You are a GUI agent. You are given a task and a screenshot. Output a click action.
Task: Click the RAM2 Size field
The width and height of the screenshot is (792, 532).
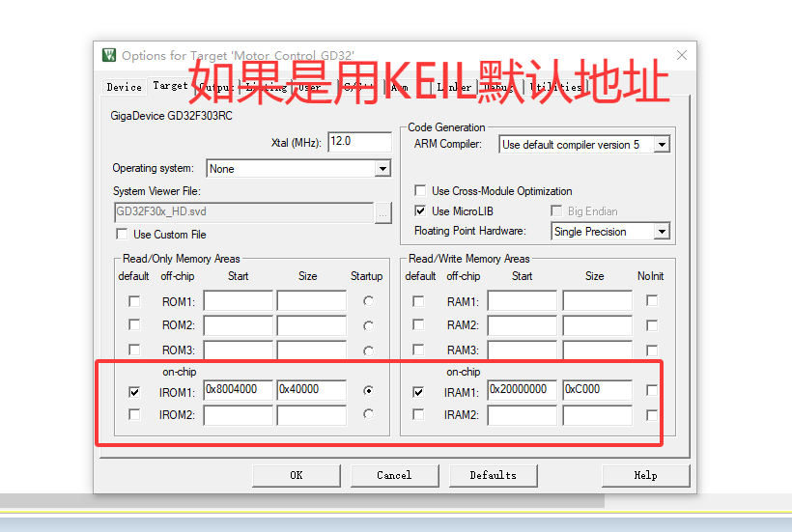tap(598, 325)
